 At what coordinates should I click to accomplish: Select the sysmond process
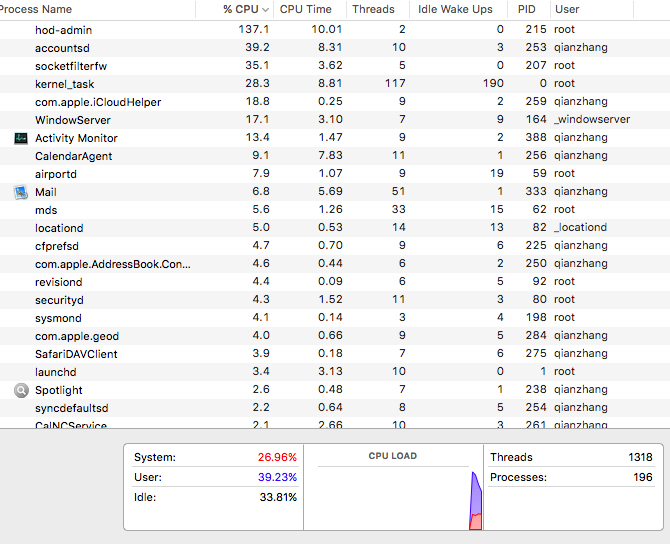(58, 318)
